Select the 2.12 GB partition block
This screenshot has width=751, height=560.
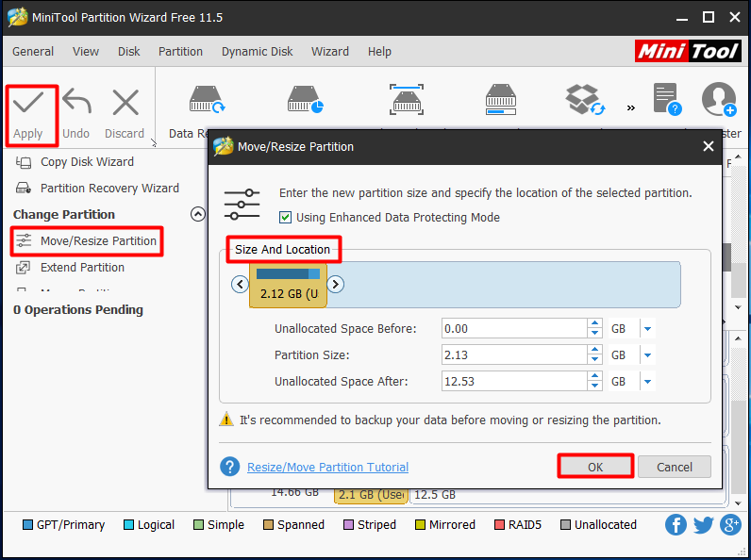(x=288, y=286)
